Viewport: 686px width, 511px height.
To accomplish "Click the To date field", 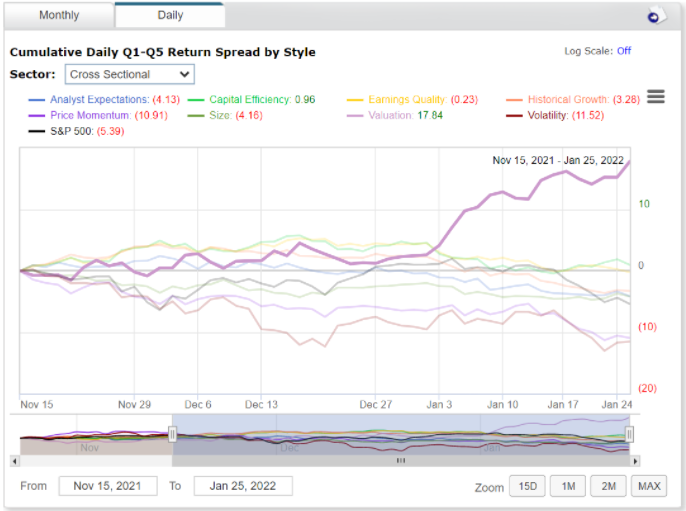I will click(x=242, y=486).
